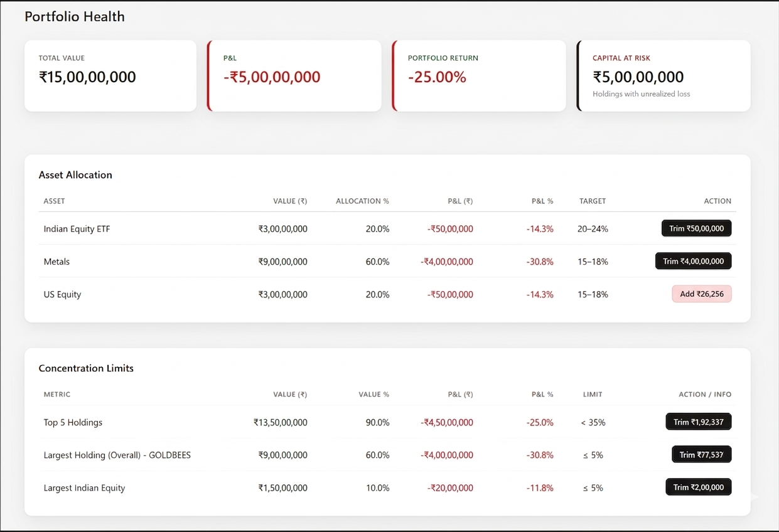The width and height of the screenshot is (779, 532).
Task: Click the Allocation % column header
Action: [362, 201]
